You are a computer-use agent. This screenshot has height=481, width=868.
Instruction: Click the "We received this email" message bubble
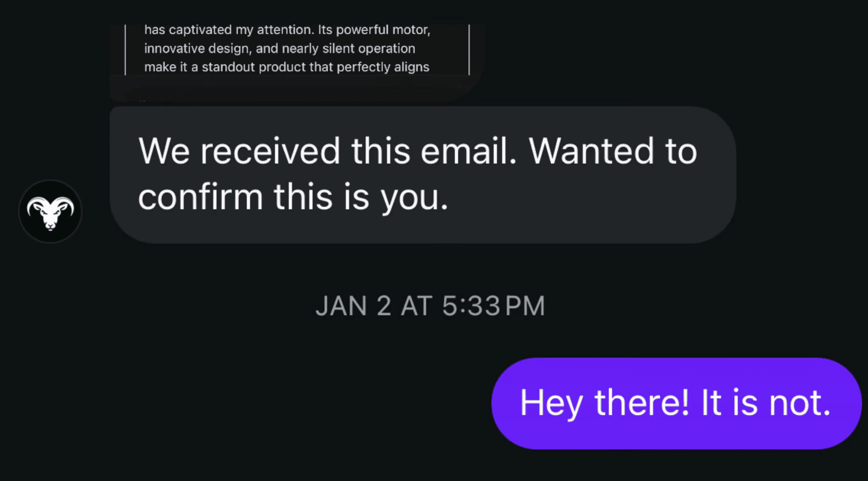(x=422, y=175)
